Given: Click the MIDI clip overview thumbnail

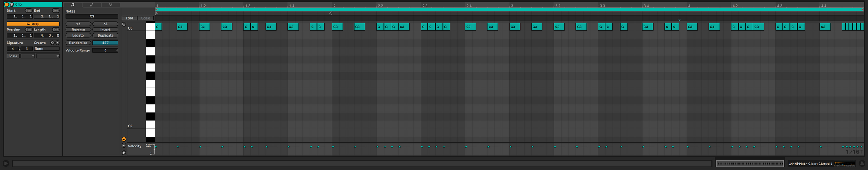Looking at the screenshot, I should [x=750, y=163].
